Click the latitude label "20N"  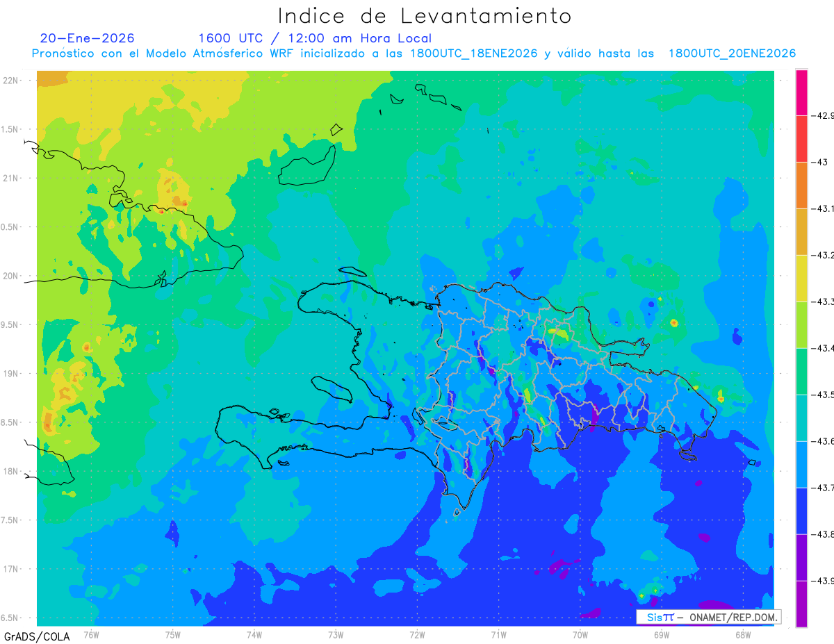click(12, 276)
